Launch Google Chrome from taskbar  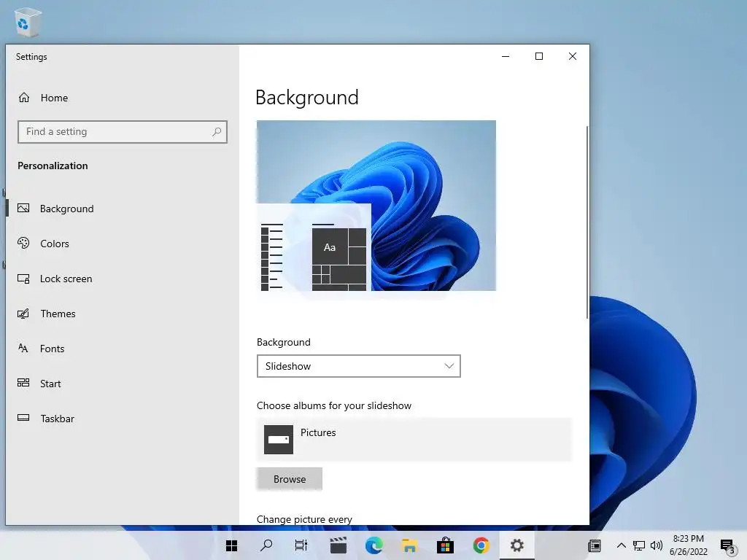[481, 545]
